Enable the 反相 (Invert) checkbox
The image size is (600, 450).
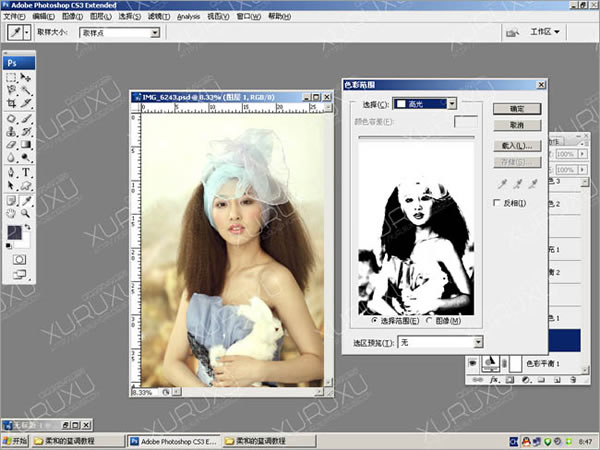[x=497, y=203]
